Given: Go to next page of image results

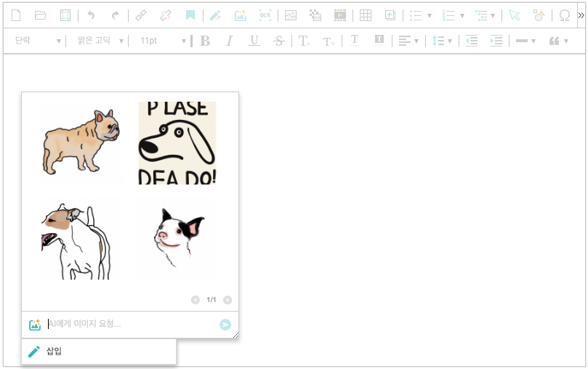Looking at the screenshot, I should click(x=227, y=300).
